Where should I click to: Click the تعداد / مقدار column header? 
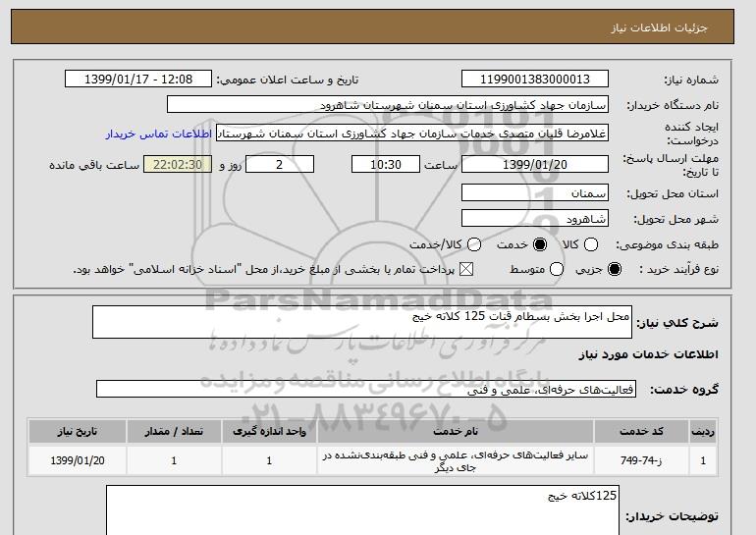pos(174,431)
